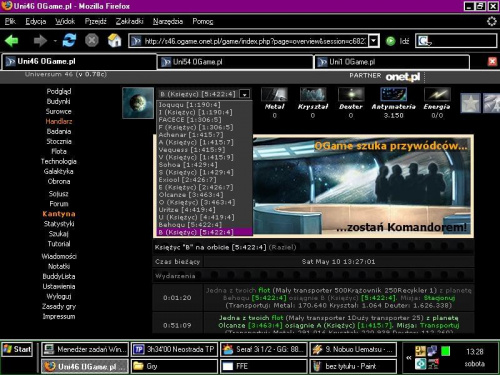Open Budynki in the sidebar
Image resolution: width=500 pixels, height=375 pixels.
59,101
